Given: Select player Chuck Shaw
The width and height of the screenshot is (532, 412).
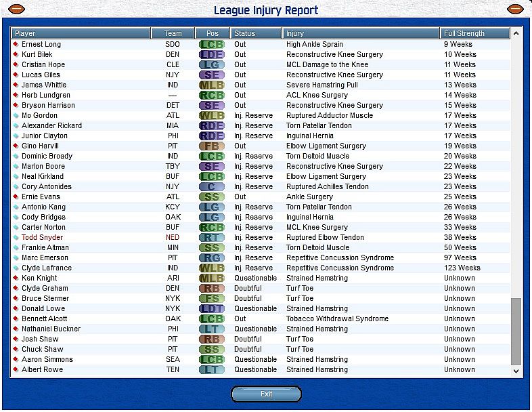Looking at the screenshot, I should pos(43,349).
